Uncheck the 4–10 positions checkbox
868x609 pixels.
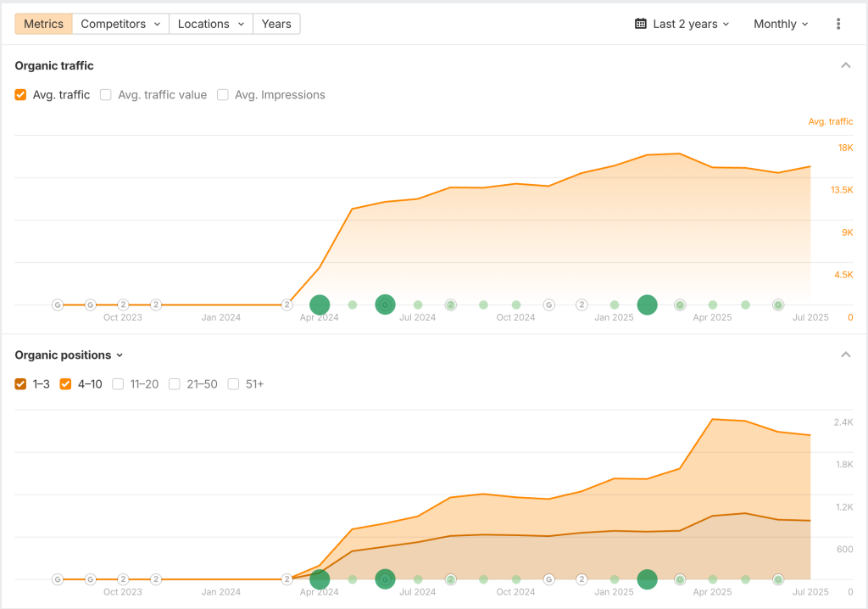coord(65,384)
